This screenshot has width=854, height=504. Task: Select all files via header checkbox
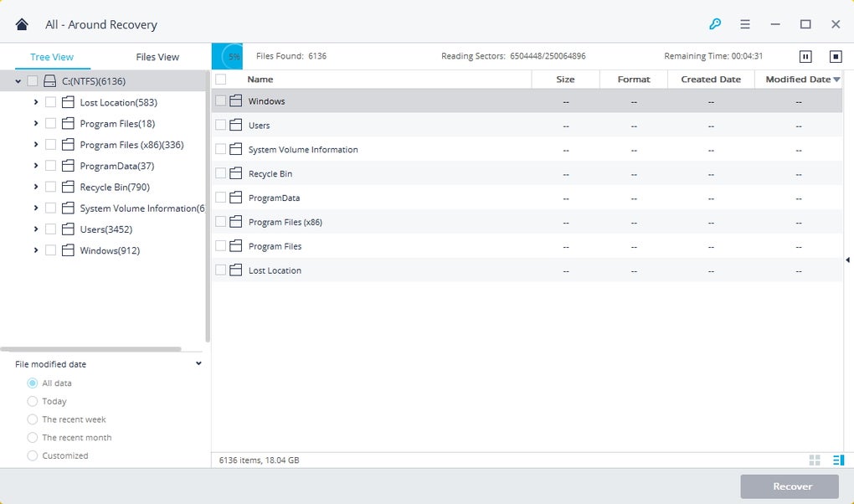pyautogui.click(x=219, y=79)
